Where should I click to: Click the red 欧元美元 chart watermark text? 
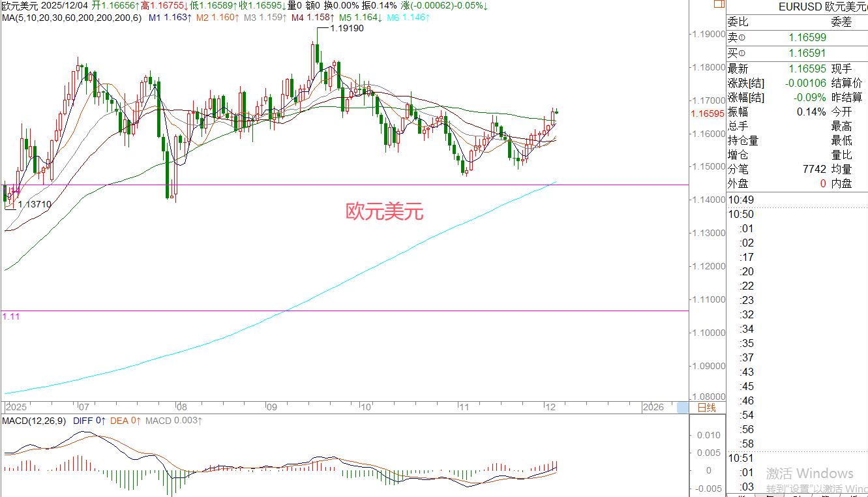[384, 211]
